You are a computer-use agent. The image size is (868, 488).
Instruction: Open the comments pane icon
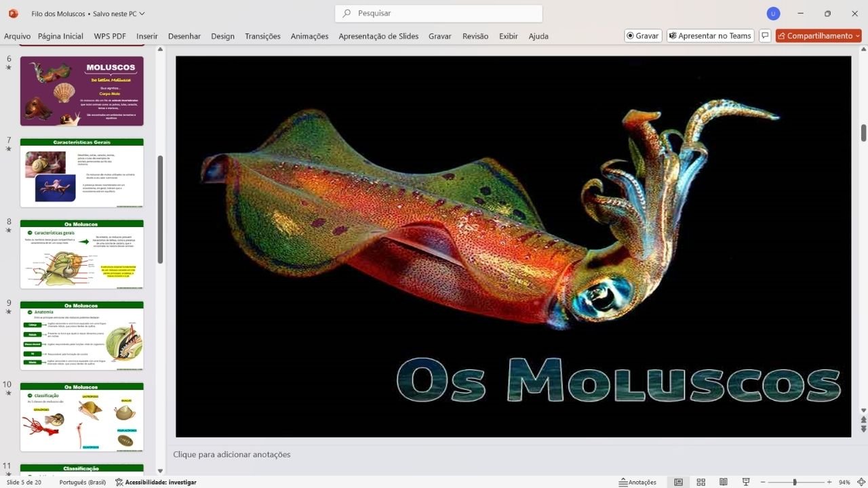(x=765, y=36)
